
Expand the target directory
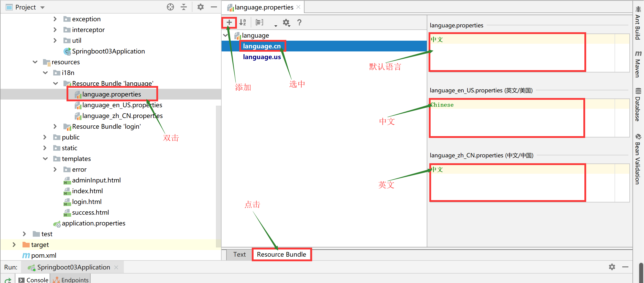[15, 244]
